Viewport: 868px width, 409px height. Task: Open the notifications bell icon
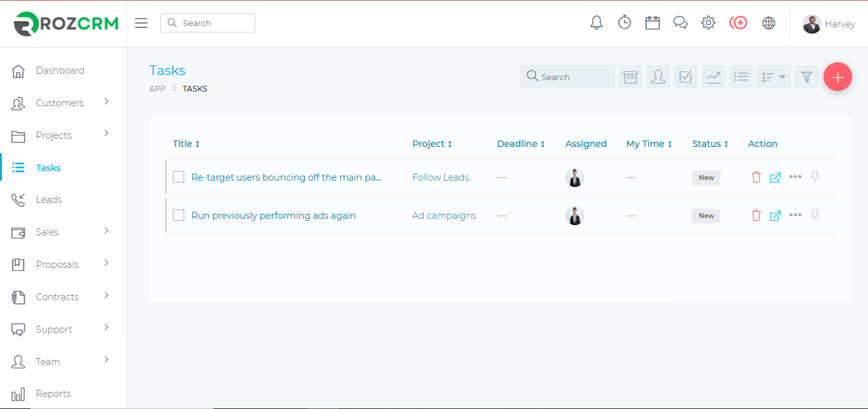pyautogui.click(x=596, y=23)
